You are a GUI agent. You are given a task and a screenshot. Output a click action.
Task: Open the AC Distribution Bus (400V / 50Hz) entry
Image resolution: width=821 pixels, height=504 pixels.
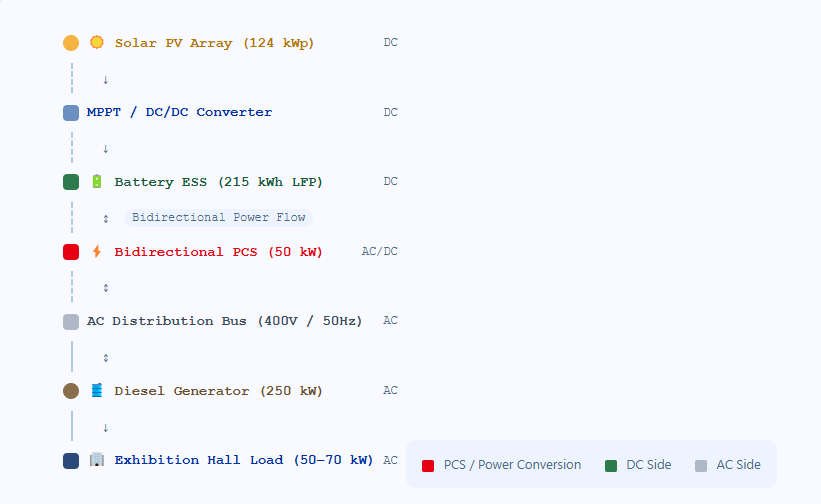(225, 321)
